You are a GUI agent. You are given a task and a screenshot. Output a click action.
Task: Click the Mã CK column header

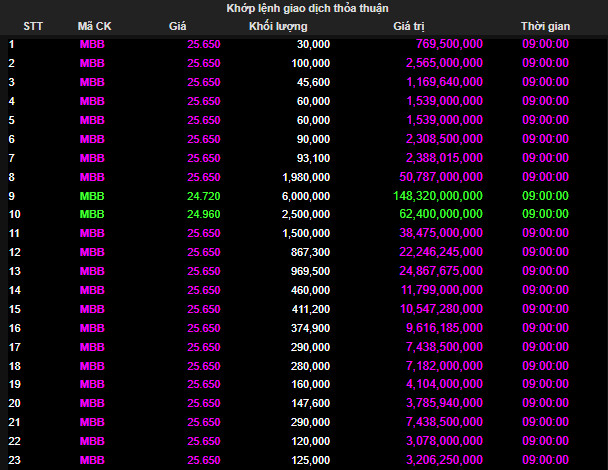[94, 26]
